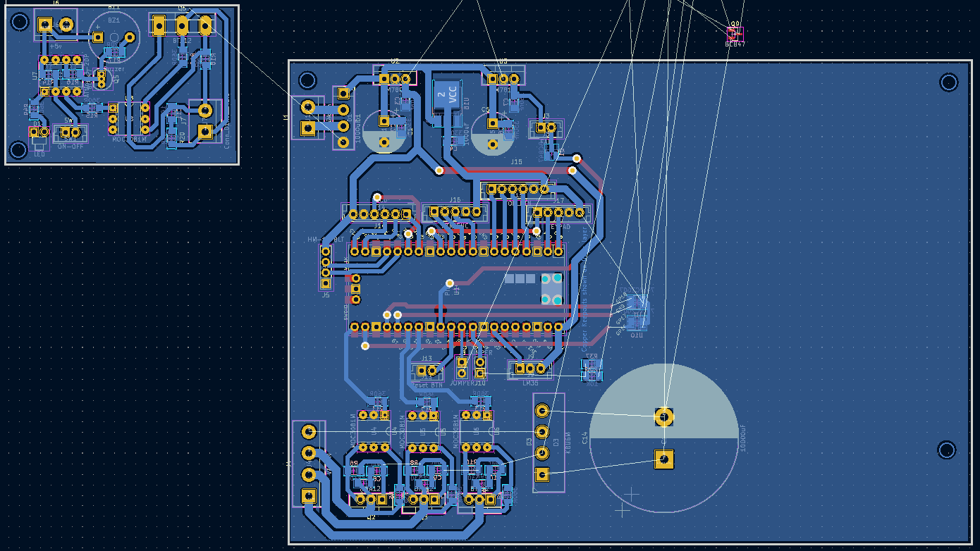This screenshot has width=980, height=551.
Task: Select the ON-OFF switch footprint
Action: [x=69, y=132]
